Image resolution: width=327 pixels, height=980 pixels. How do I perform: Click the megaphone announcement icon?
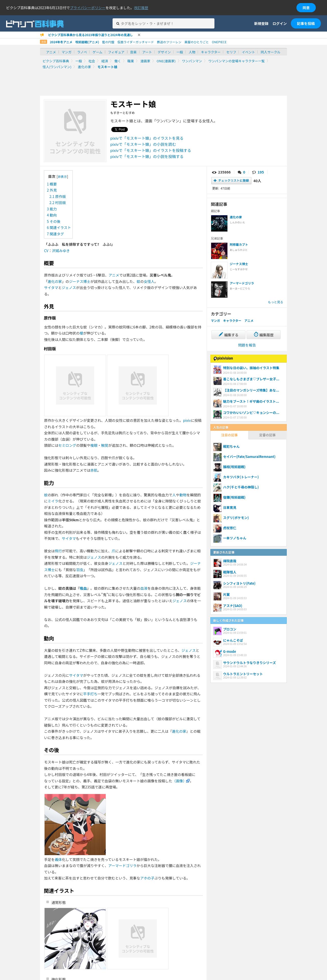[42, 35]
